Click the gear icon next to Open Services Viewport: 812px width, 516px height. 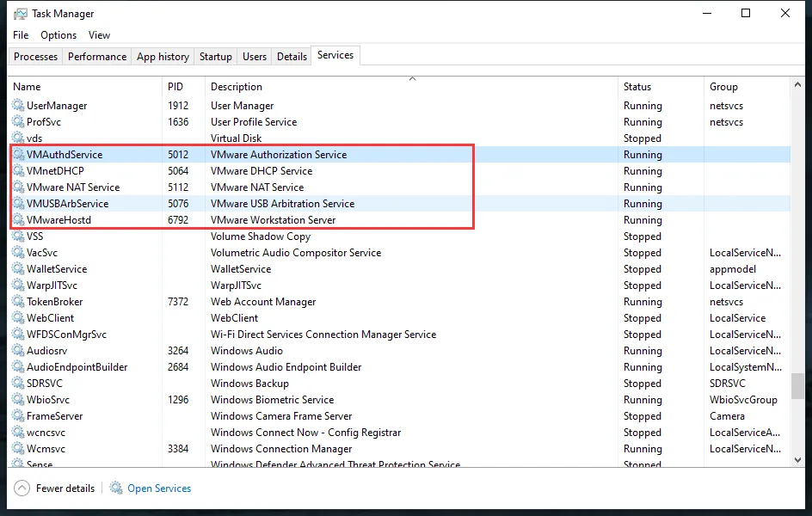[116, 488]
